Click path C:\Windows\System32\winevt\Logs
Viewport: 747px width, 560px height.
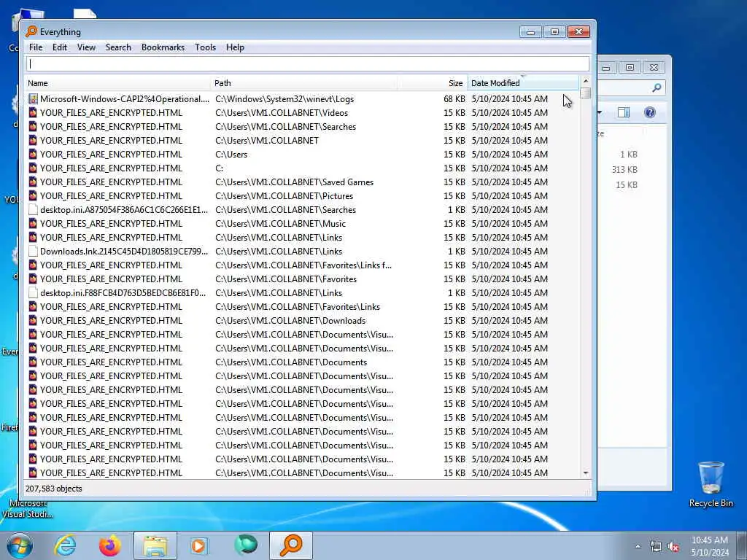click(x=285, y=99)
